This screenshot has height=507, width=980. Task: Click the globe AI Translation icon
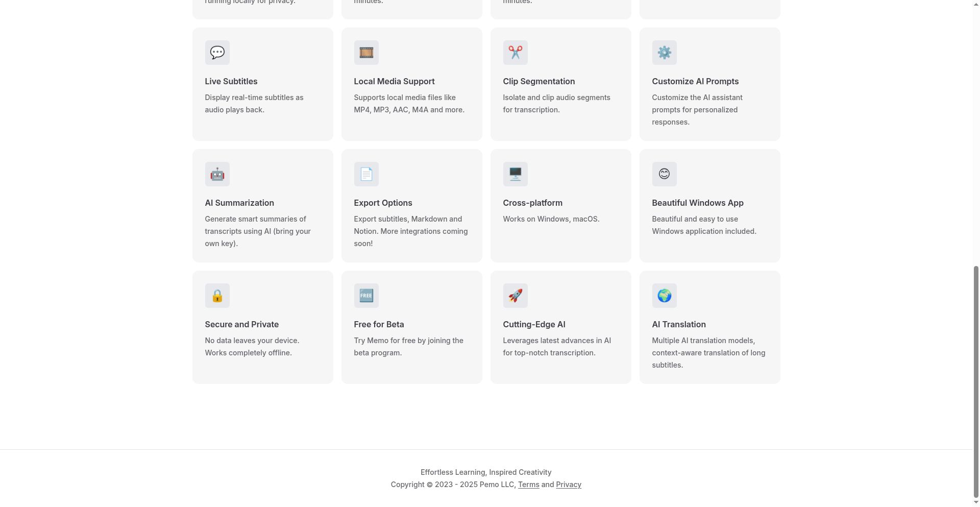coord(664,296)
